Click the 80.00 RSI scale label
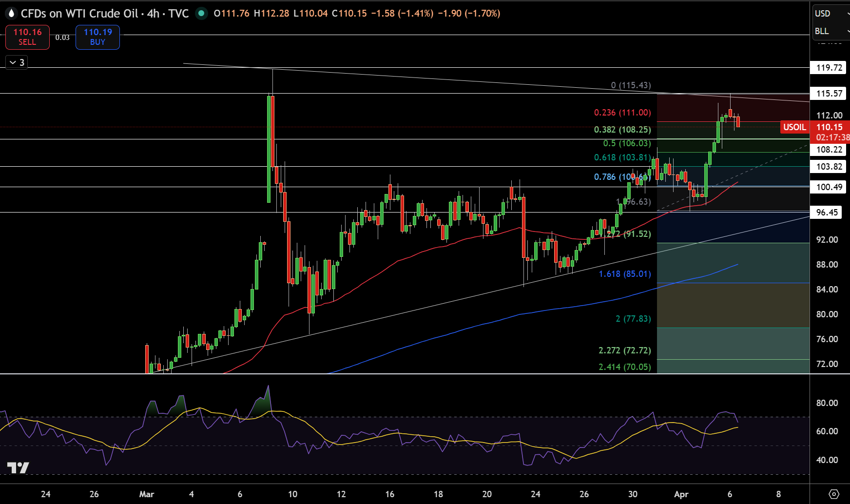The image size is (850, 504). tap(827, 403)
